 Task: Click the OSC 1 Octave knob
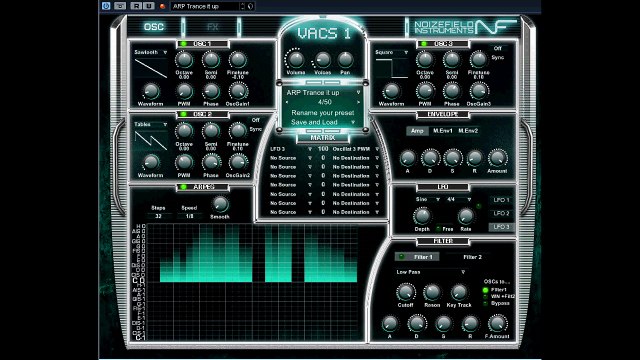(184, 60)
